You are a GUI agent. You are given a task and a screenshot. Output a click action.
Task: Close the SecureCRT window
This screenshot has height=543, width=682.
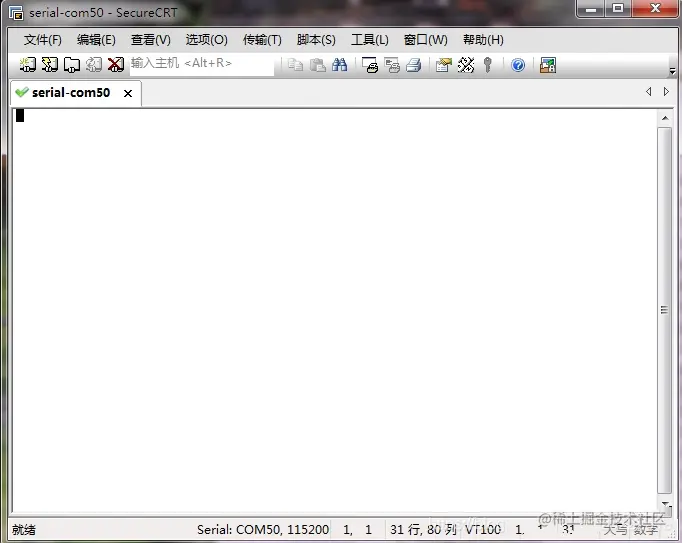click(655, 9)
